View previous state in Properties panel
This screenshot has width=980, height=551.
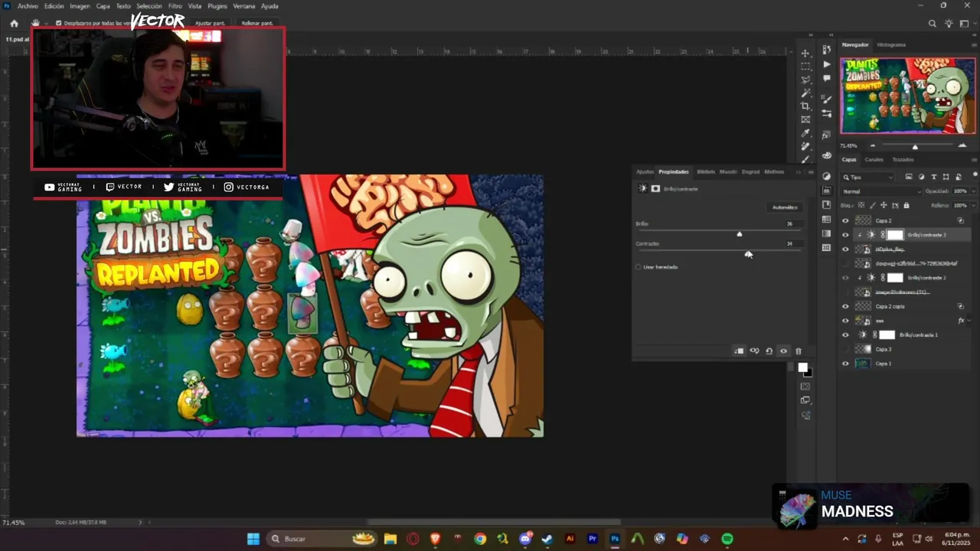click(x=754, y=351)
